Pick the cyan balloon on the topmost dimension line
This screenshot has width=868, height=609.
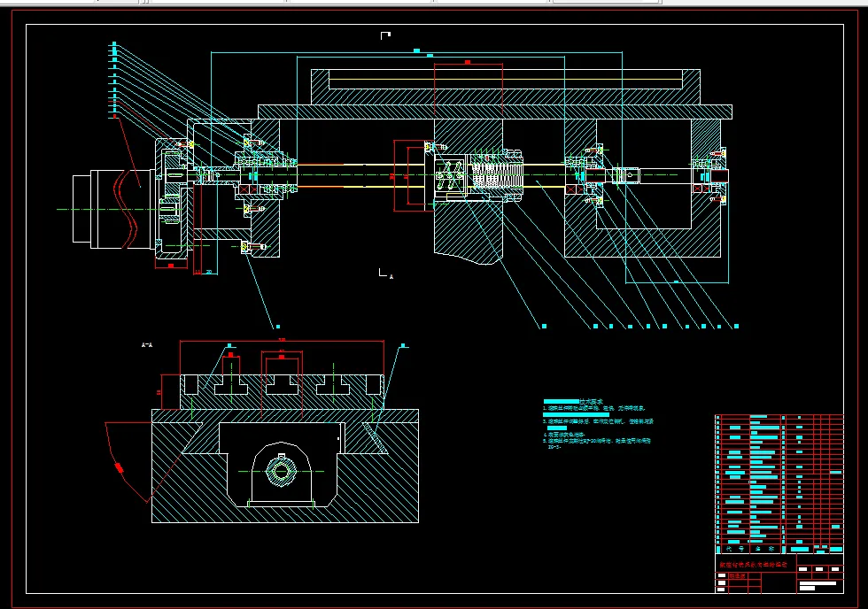tap(416, 50)
